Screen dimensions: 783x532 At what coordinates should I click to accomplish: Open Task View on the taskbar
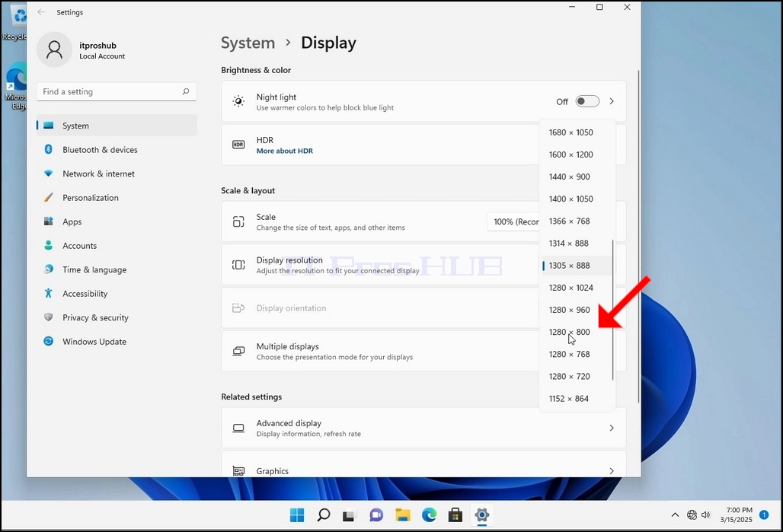point(349,515)
